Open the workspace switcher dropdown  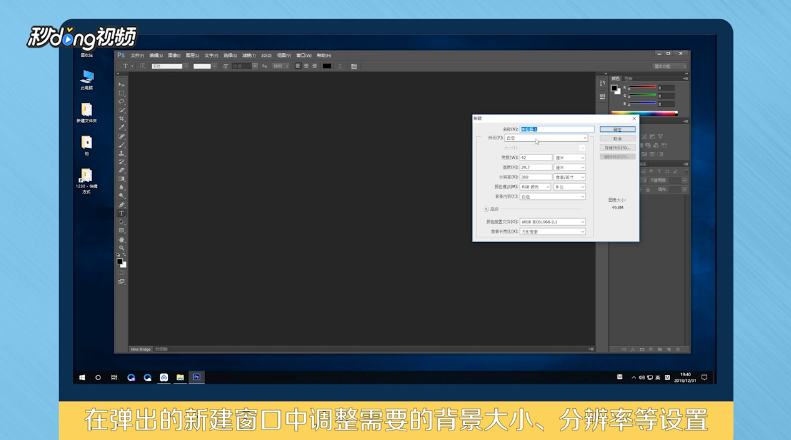coord(669,66)
